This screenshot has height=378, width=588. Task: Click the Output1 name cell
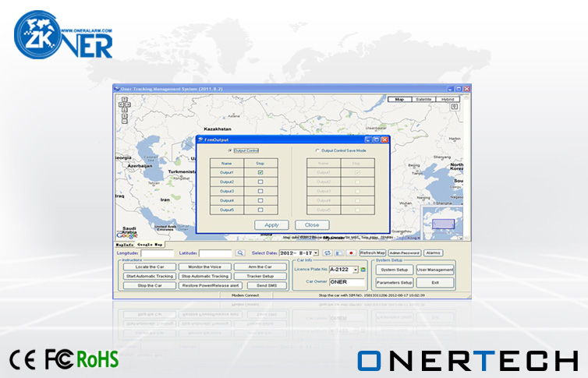[x=226, y=172]
